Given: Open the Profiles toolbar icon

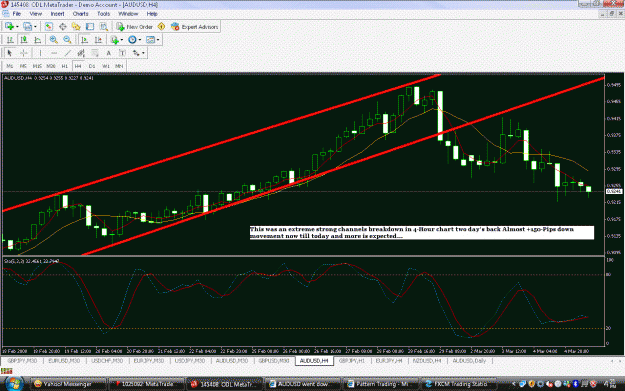Looking at the screenshot, I should [27, 27].
